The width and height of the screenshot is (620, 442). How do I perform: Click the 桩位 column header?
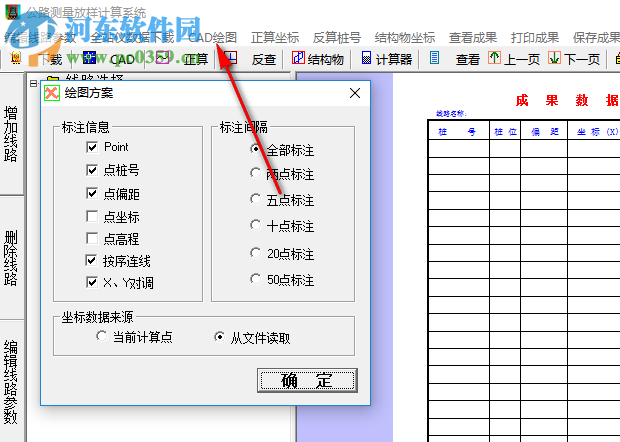[505, 132]
